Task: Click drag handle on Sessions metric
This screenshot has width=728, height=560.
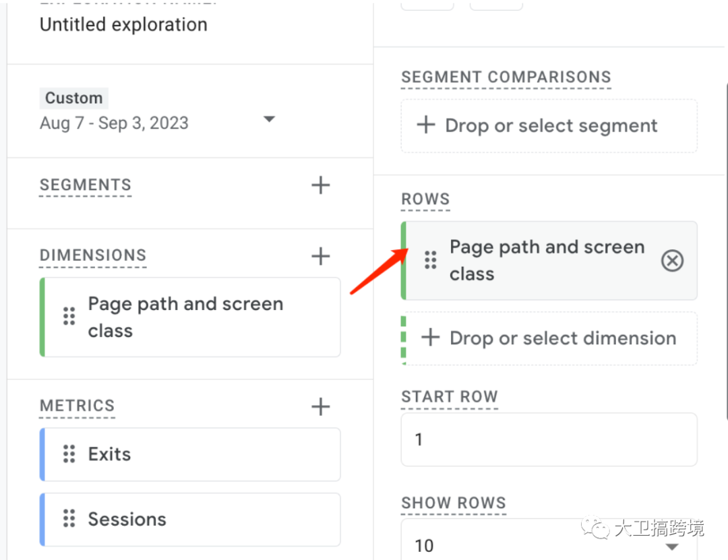Action: [69, 519]
